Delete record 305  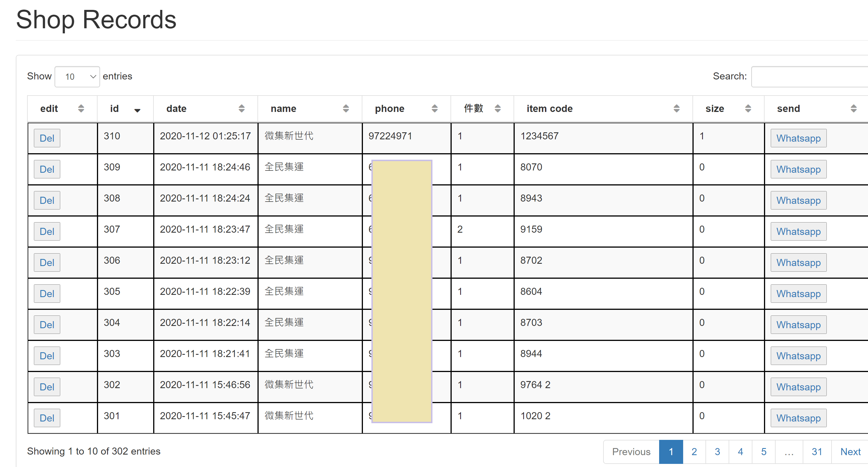pyautogui.click(x=47, y=294)
